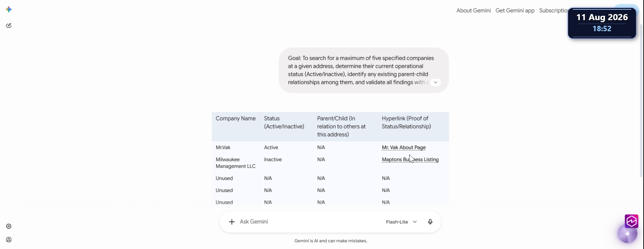Open the Flash-Lite model dropdown
Screen dimensions: 644x249
click(x=401, y=222)
